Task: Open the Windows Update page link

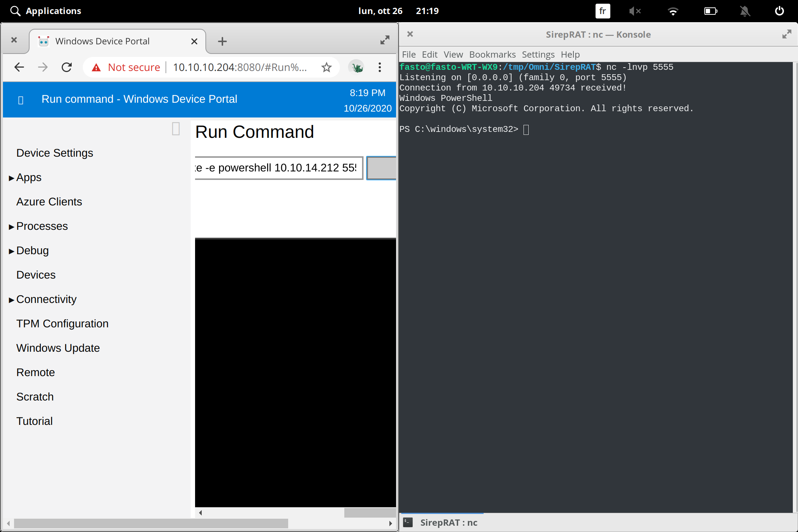Action: point(58,348)
